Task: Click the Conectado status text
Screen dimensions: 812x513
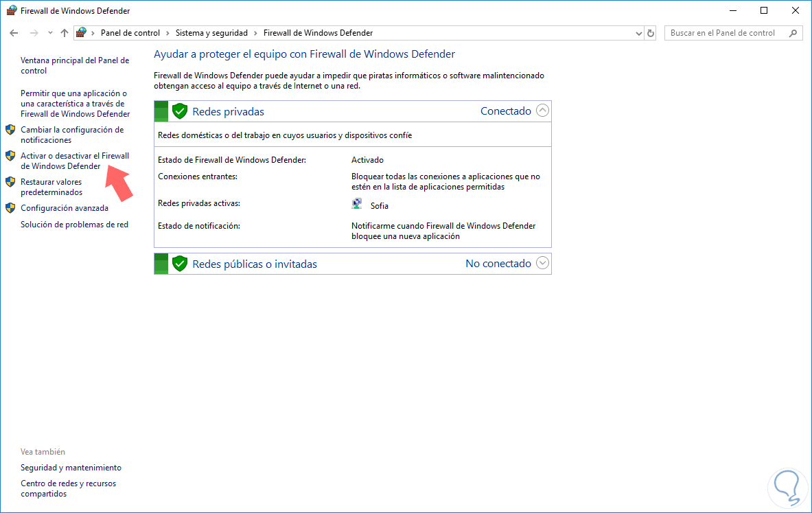Action: point(505,111)
